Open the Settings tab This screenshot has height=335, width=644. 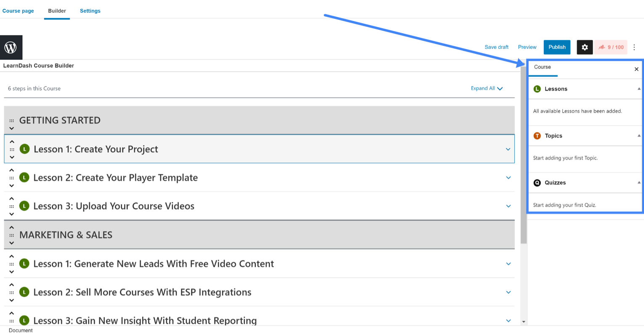point(90,11)
